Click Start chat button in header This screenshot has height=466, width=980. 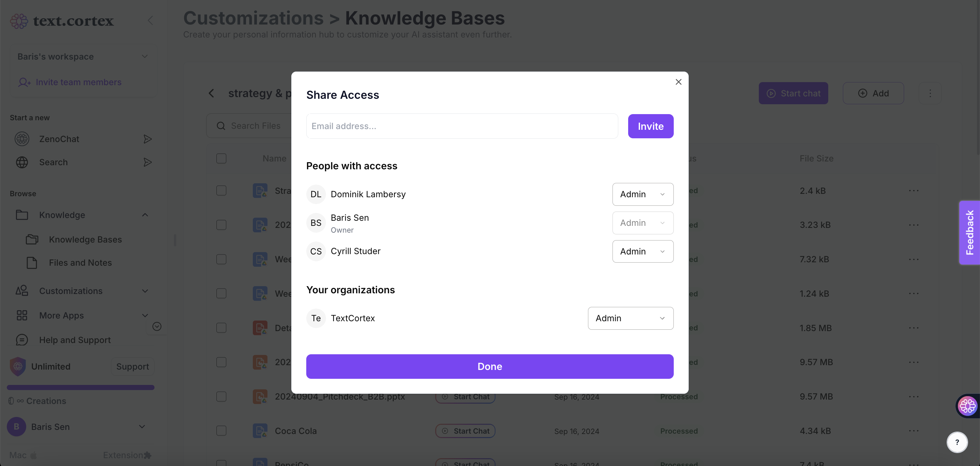(793, 93)
